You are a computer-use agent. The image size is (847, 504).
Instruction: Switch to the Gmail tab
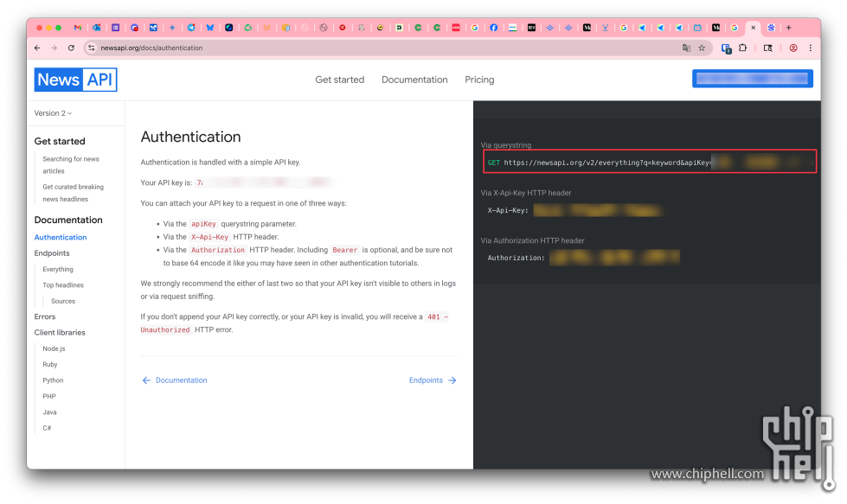pyautogui.click(x=78, y=28)
